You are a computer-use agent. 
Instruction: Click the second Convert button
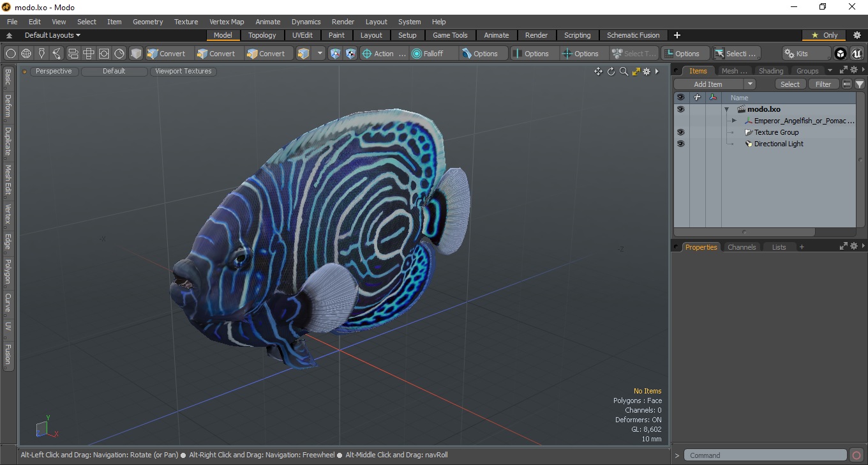[x=218, y=54]
